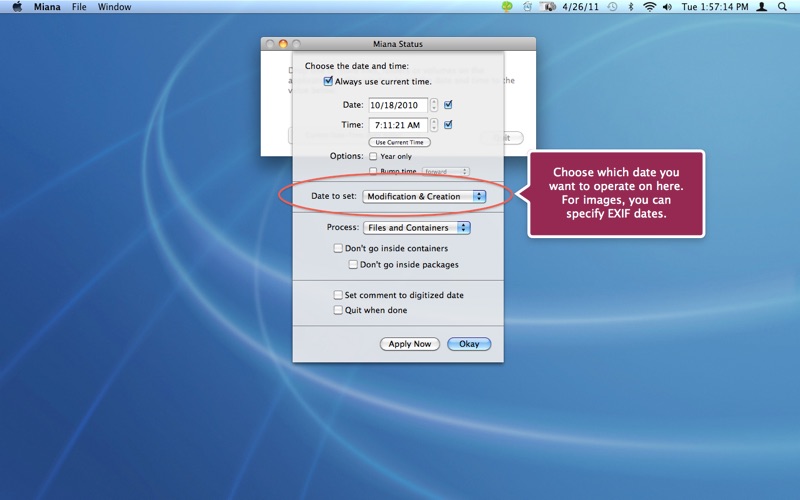Click the camera menu bar icon

548,7
